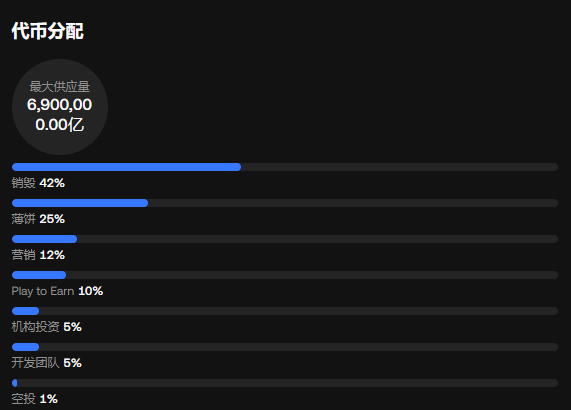Viewport: 571px width, 410px height.
Task: Click the 6,900,000.00亿 supply value
Action: (60, 115)
